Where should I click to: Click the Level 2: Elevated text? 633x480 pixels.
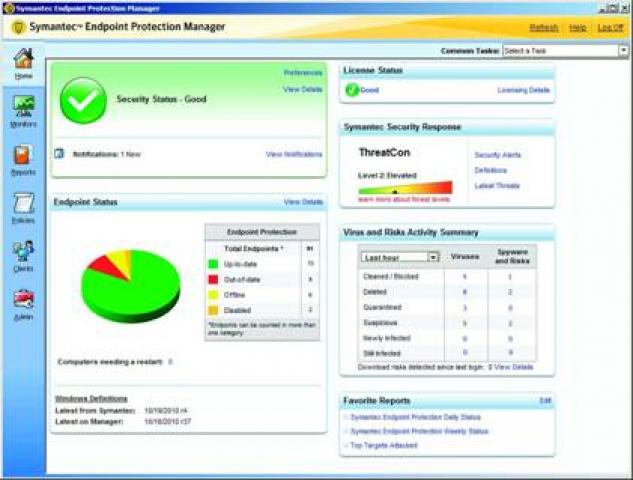(387, 176)
